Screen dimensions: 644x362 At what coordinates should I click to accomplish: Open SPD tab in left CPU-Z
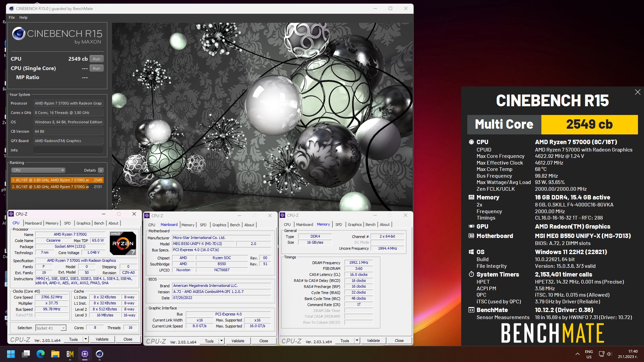[67, 223]
